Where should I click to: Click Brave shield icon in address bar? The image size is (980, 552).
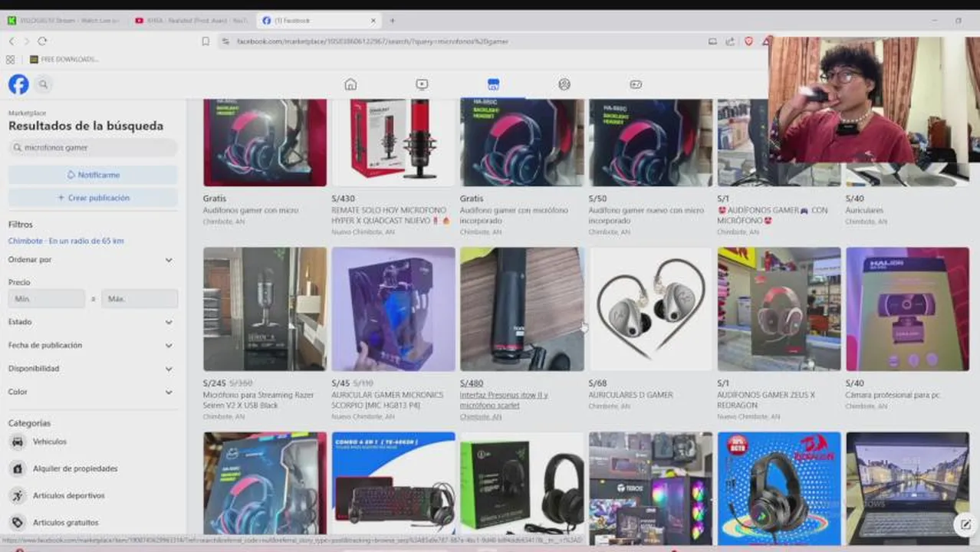[749, 41]
